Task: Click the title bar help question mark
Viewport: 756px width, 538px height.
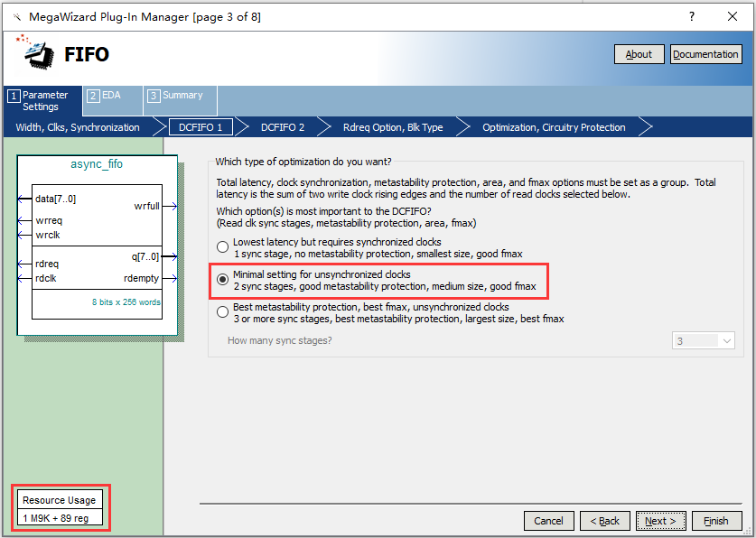Action: 692,17
